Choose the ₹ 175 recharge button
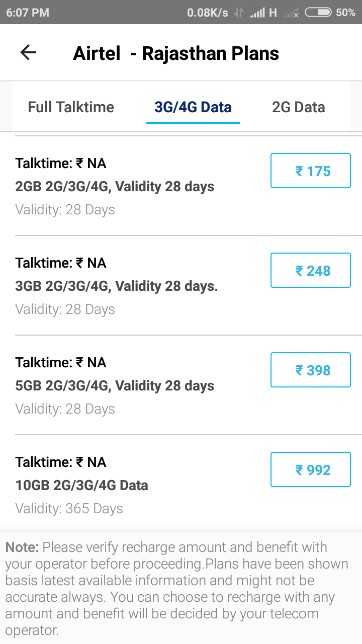 click(x=311, y=171)
